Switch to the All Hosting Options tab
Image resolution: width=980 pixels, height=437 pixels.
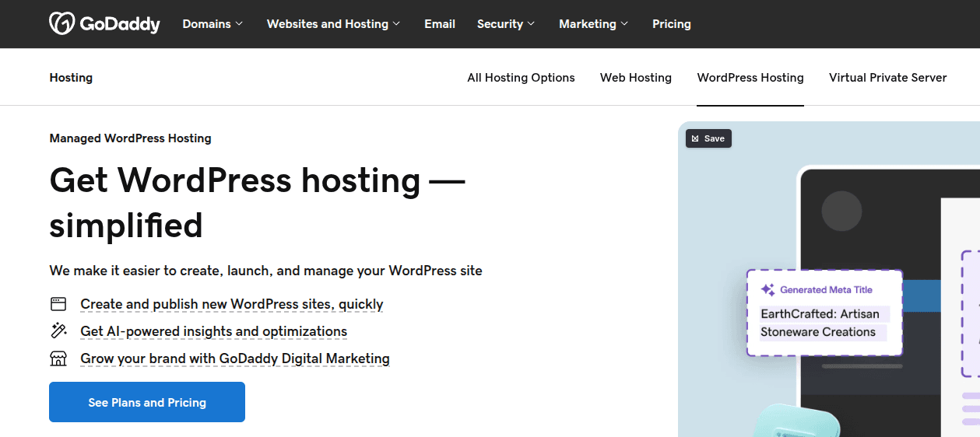[521, 78]
